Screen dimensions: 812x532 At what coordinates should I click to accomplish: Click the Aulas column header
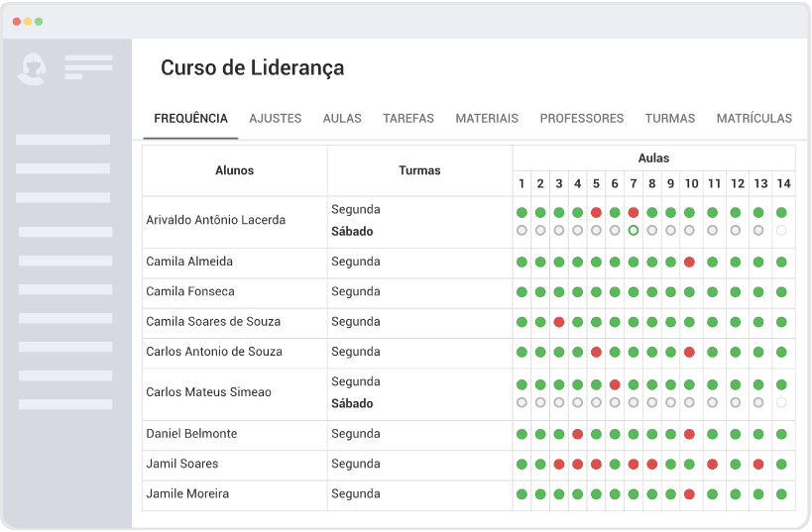[653, 158]
